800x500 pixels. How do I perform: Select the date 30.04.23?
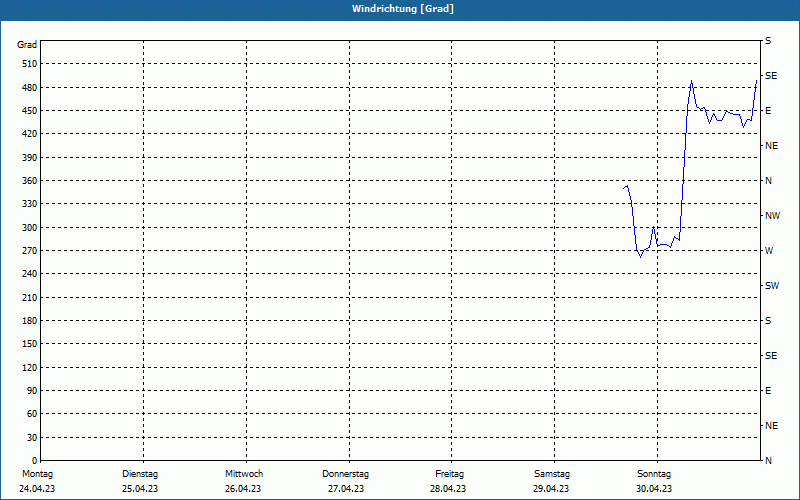click(654, 489)
